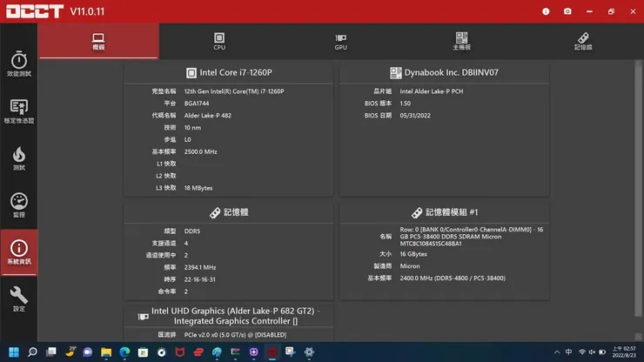The image size is (644, 362).
Task: Select the 'PCIe v2.0 x0 (5.0 GT/s) @ [DISABLED]' value
Action: (x=235, y=335)
